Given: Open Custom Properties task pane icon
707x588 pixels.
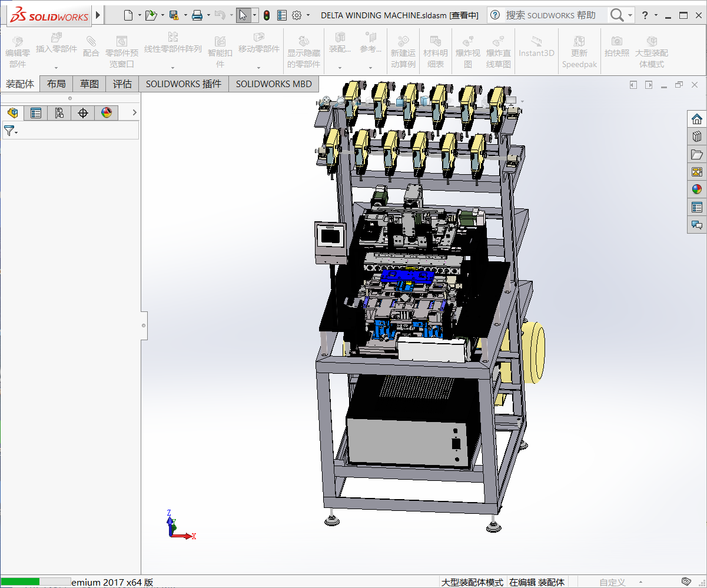Looking at the screenshot, I should [x=697, y=207].
